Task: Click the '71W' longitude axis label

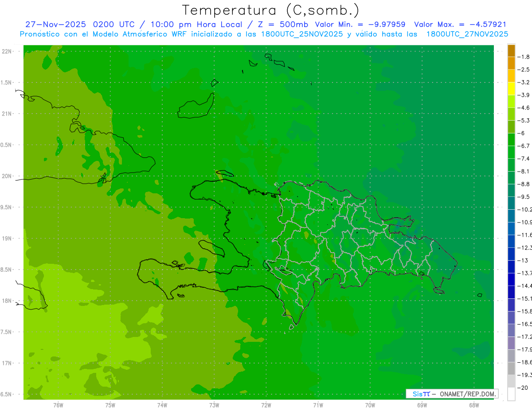Action: (x=318, y=405)
